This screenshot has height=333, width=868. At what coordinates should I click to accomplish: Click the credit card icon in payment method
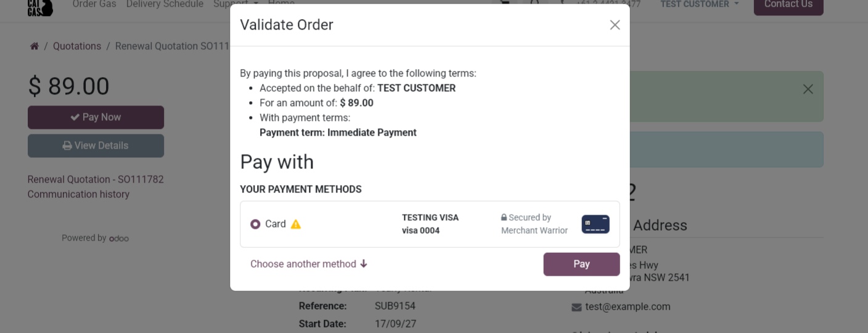click(x=595, y=224)
